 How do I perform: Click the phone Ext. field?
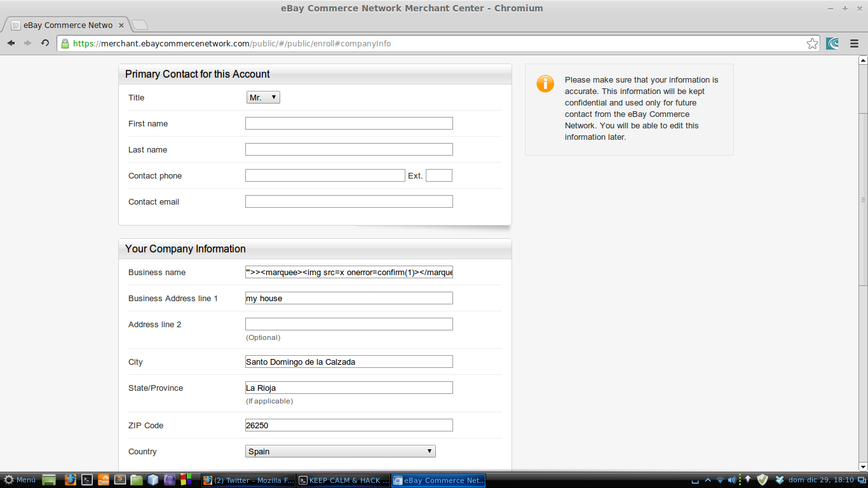(439, 175)
